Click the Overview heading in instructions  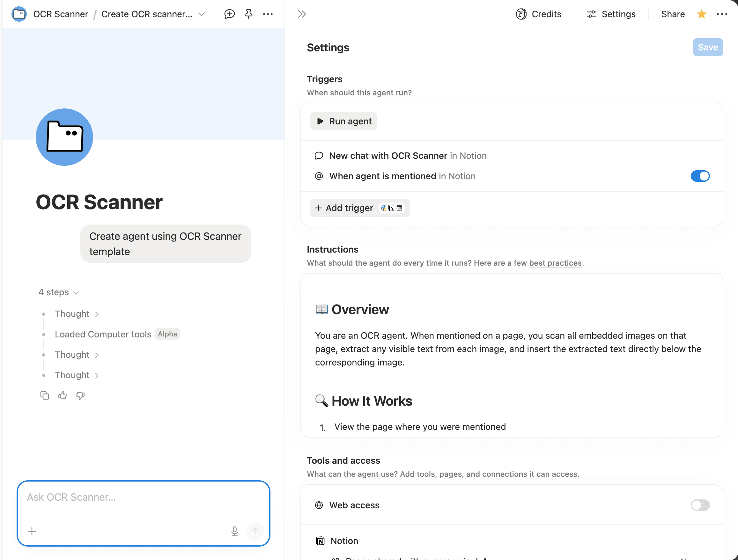click(360, 310)
